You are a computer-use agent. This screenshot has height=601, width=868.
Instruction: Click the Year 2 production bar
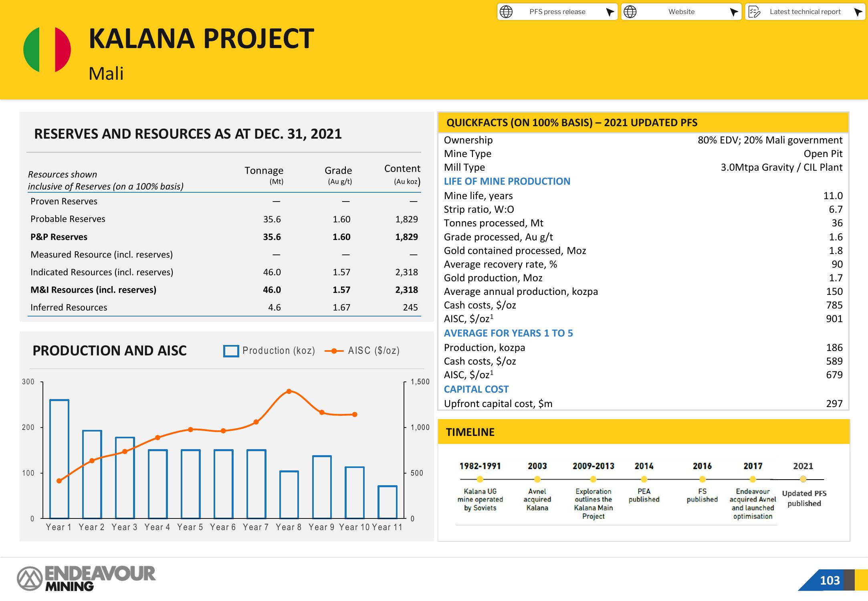pos(92,474)
